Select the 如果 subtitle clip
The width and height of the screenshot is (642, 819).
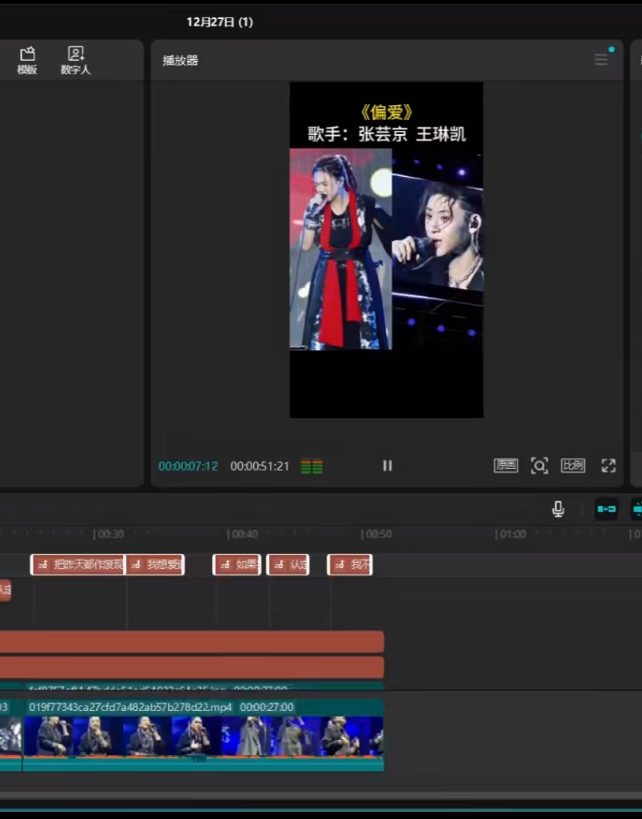pos(237,565)
